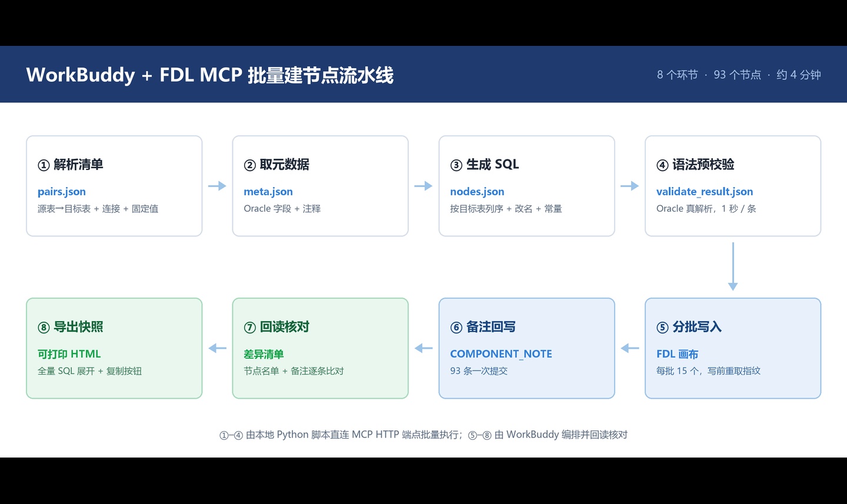Click the description "每批 15 个，写前重取指纹"
Image resolution: width=847 pixels, height=504 pixels.
pos(708,371)
